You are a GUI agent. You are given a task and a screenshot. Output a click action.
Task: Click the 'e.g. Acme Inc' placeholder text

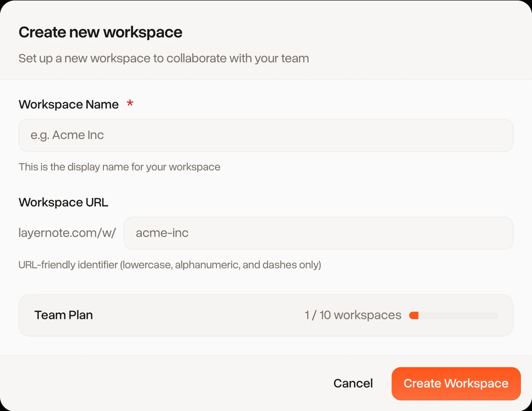(67, 135)
